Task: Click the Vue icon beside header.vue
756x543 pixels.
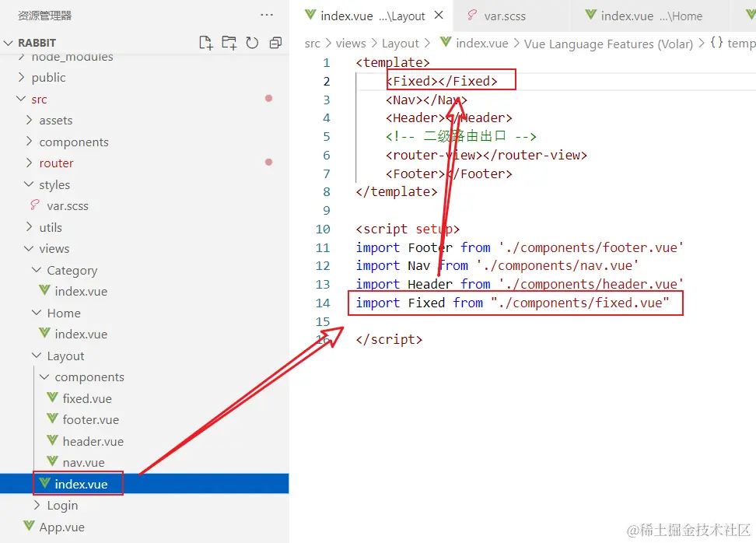Action: click(52, 440)
